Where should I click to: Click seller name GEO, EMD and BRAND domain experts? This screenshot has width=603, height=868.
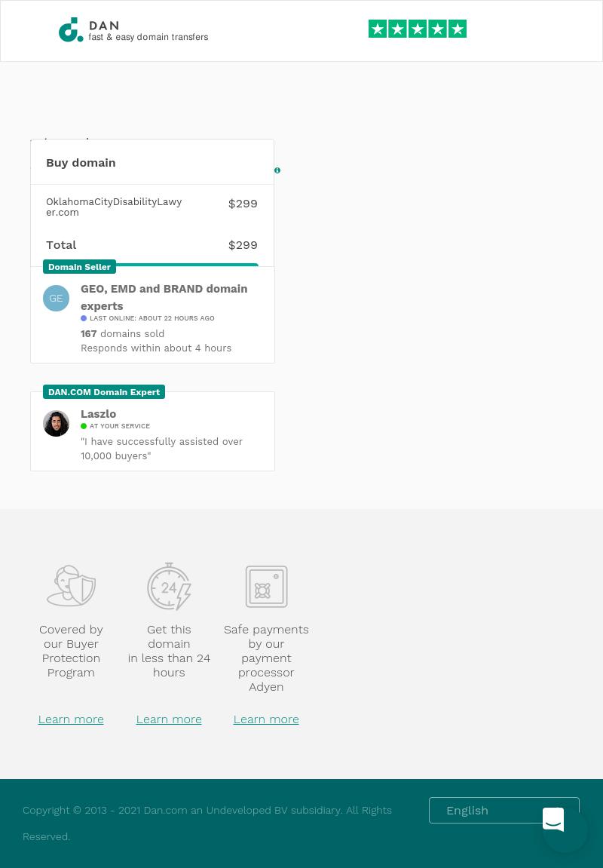164,297
